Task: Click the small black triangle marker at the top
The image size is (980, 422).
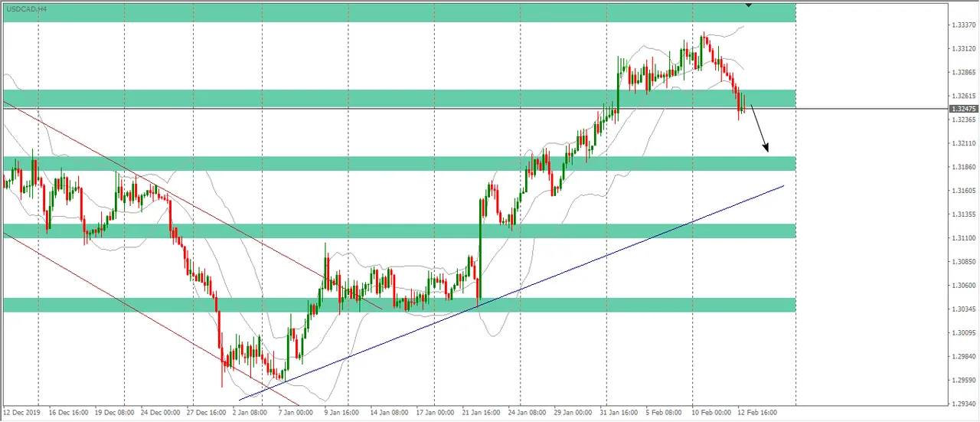Action: tap(749, 5)
